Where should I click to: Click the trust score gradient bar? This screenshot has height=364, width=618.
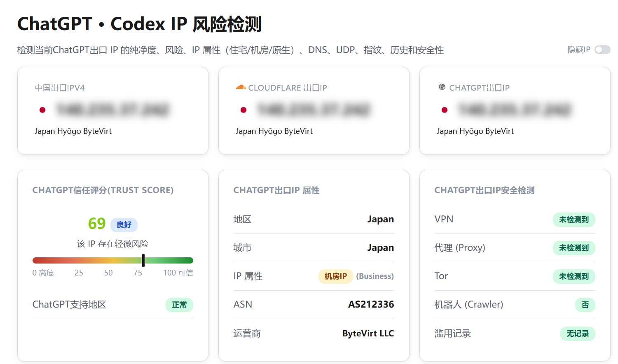(x=113, y=260)
